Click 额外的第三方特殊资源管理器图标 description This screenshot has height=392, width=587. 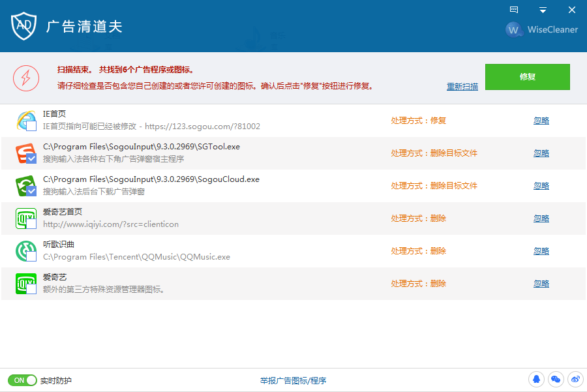103,290
